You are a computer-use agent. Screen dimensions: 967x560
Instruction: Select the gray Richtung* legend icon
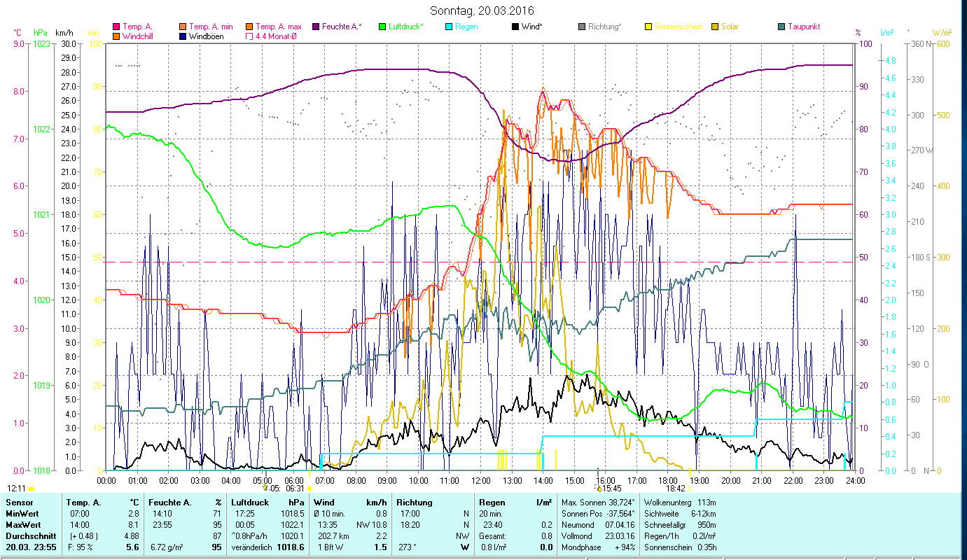(582, 27)
